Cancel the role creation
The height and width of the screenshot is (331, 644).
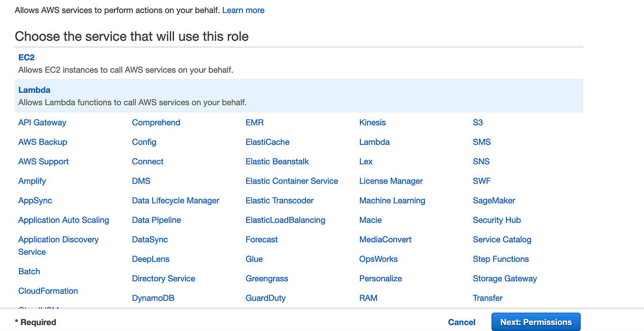pos(461,322)
